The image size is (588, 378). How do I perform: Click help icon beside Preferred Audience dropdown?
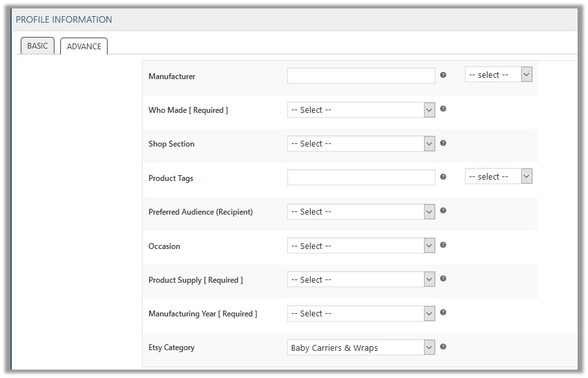point(443,210)
